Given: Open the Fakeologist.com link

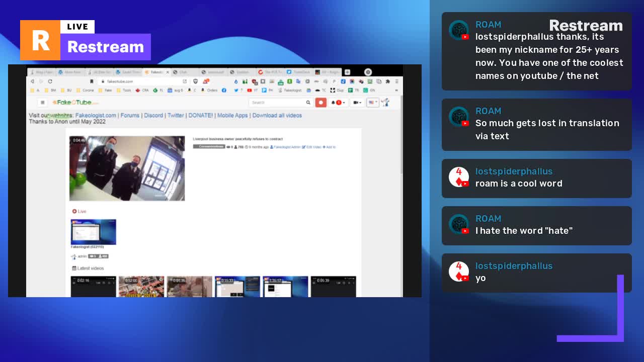Looking at the screenshot, I should click(x=96, y=115).
